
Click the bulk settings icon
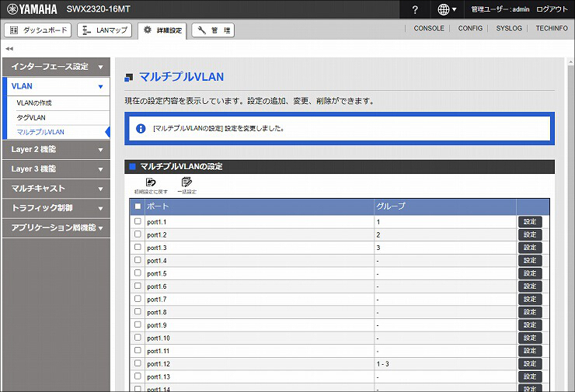186,186
